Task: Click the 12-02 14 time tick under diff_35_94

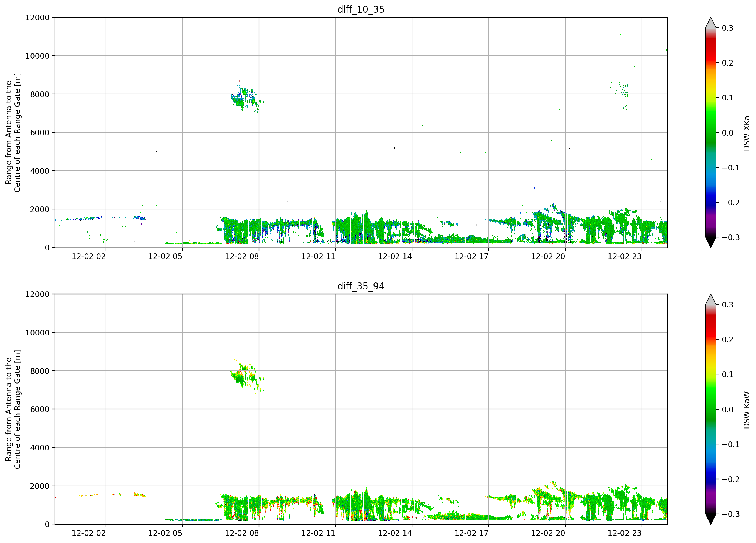Action: point(395,533)
